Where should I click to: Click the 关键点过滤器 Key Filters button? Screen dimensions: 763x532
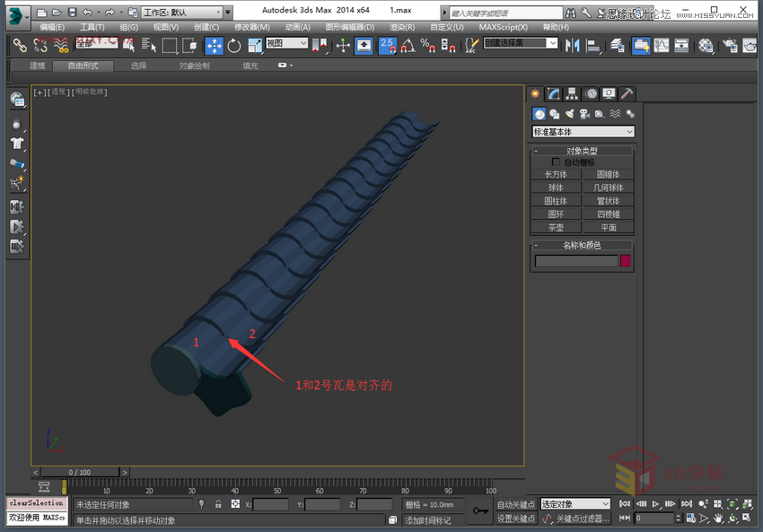point(579,518)
